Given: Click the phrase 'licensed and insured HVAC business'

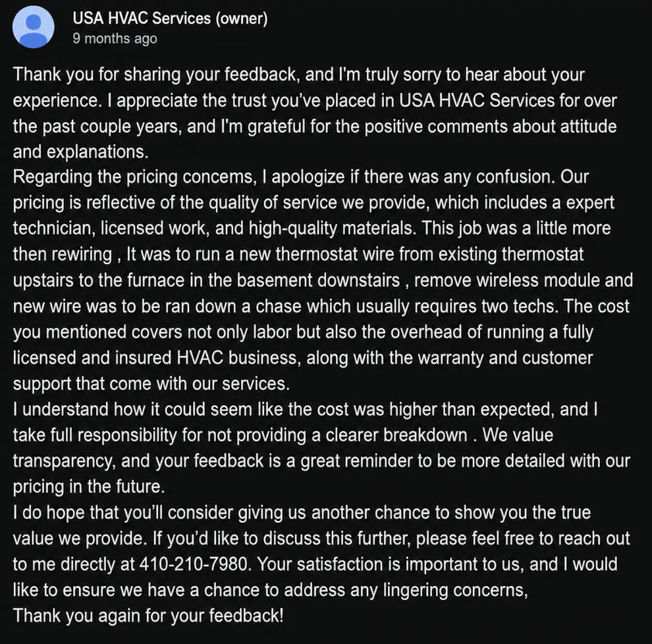Looking at the screenshot, I should click(x=156, y=358).
